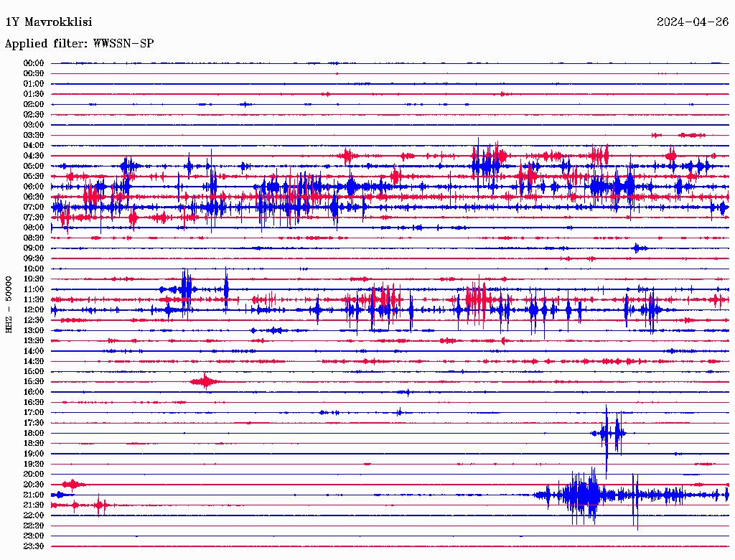Select the Applied filter WWSSN-SP text

pyautogui.click(x=79, y=43)
